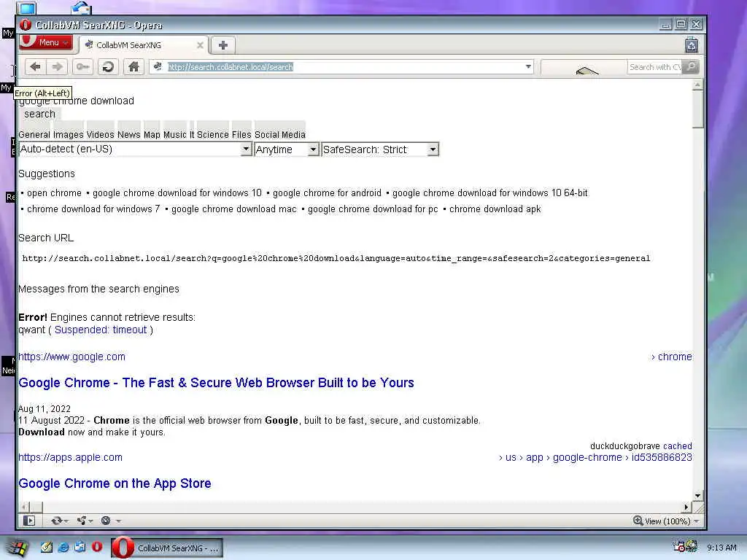This screenshot has height=560, width=747.
Task: Click suggestion 'chrome download for windows 7'
Action: [93, 209]
